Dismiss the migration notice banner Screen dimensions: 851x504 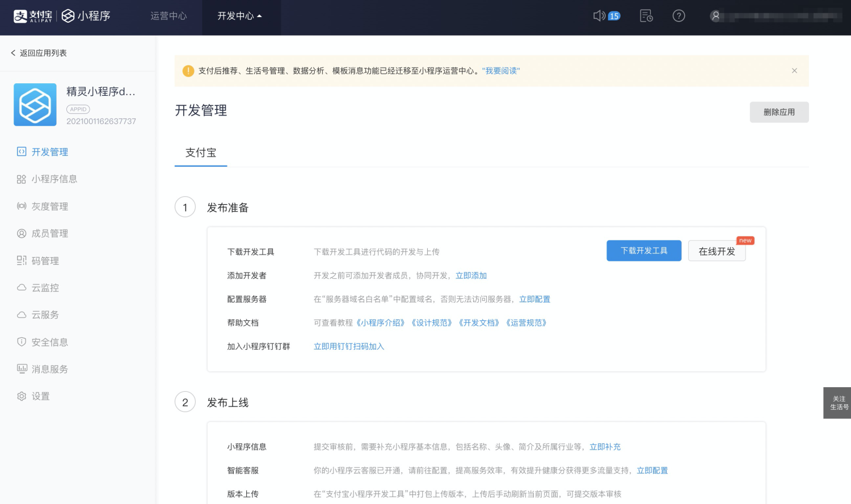pos(794,71)
